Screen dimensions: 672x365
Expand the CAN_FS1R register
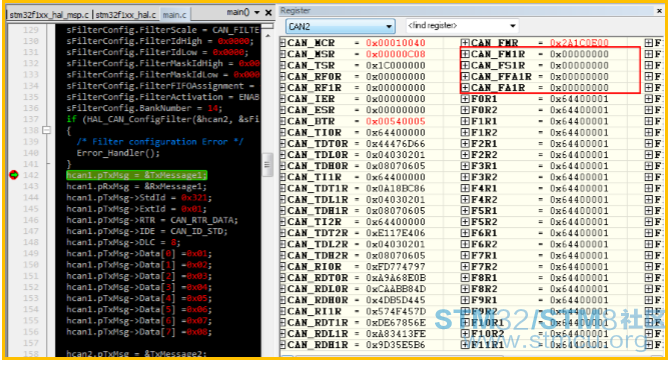point(465,65)
